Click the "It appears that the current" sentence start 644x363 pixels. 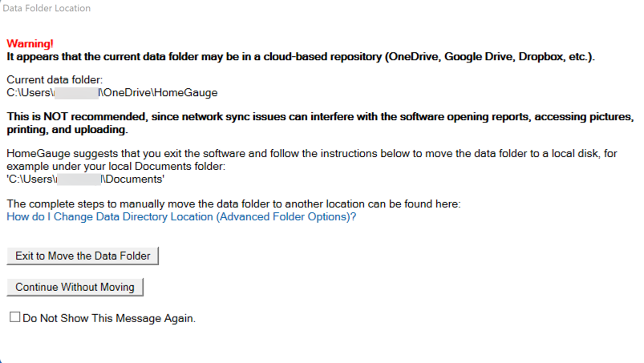coord(80,57)
